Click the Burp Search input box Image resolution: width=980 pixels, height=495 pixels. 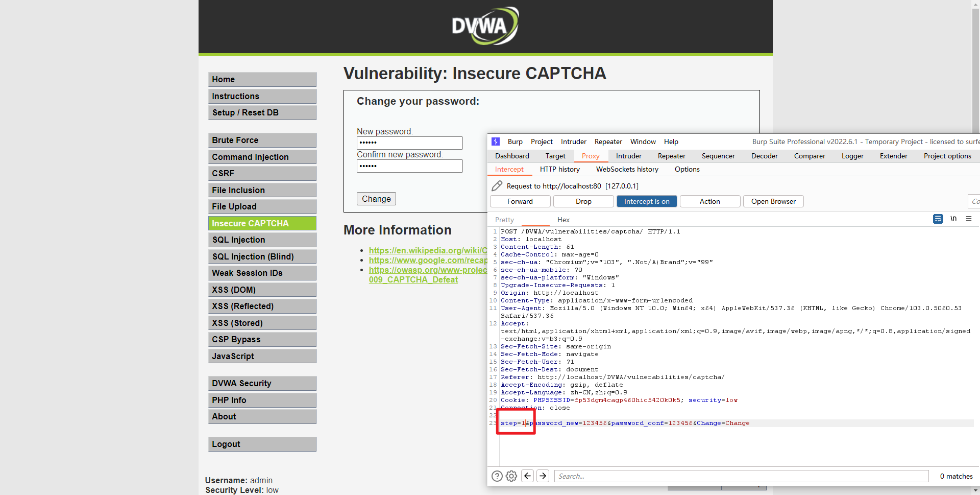(741, 476)
